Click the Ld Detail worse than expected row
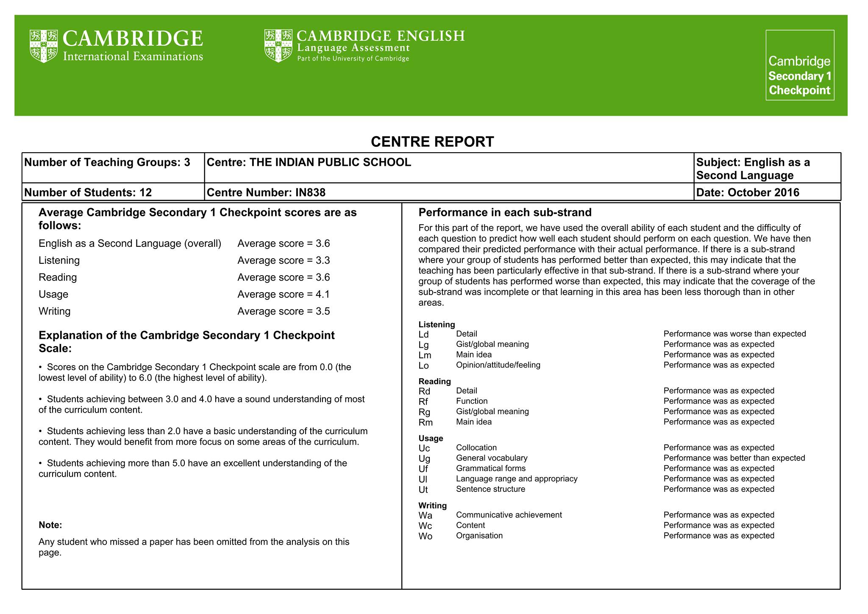The height and width of the screenshot is (614, 868). coord(612,334)
